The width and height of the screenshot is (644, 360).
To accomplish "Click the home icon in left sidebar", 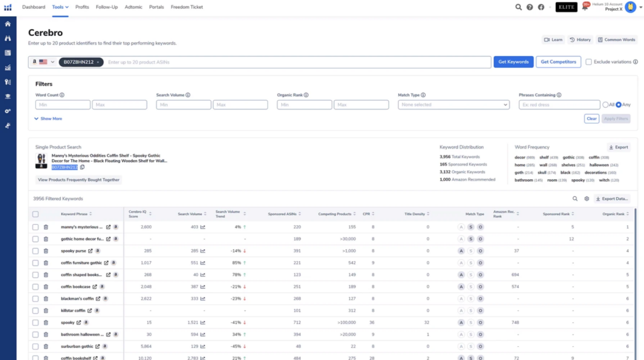I will pyautogui.click(x=8, y=24).
